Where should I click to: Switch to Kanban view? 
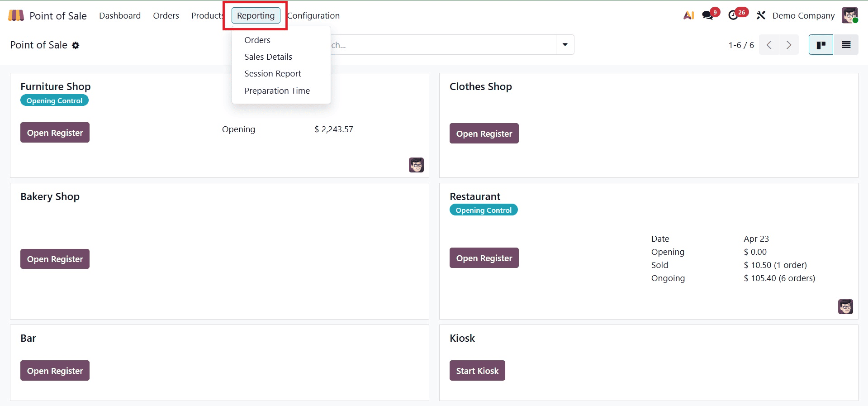click(821, 45)
